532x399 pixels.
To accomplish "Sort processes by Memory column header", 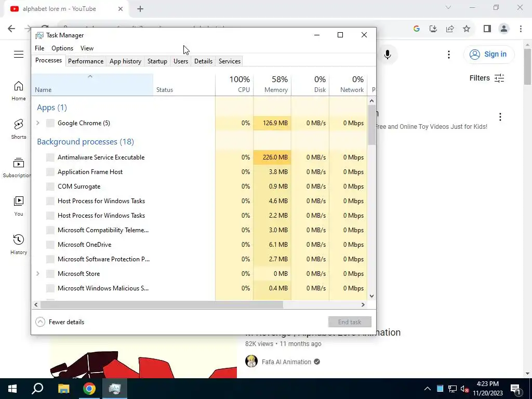I will click(272, 85).
